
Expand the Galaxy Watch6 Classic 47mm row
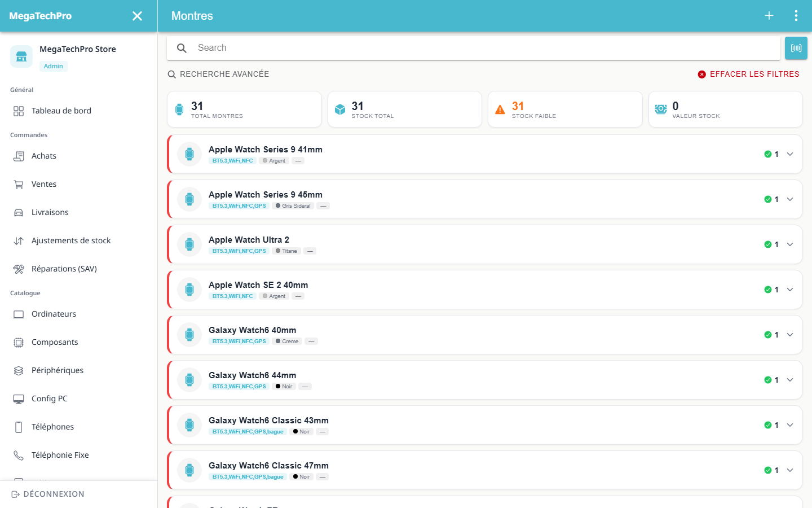click(x=790, y=470)
